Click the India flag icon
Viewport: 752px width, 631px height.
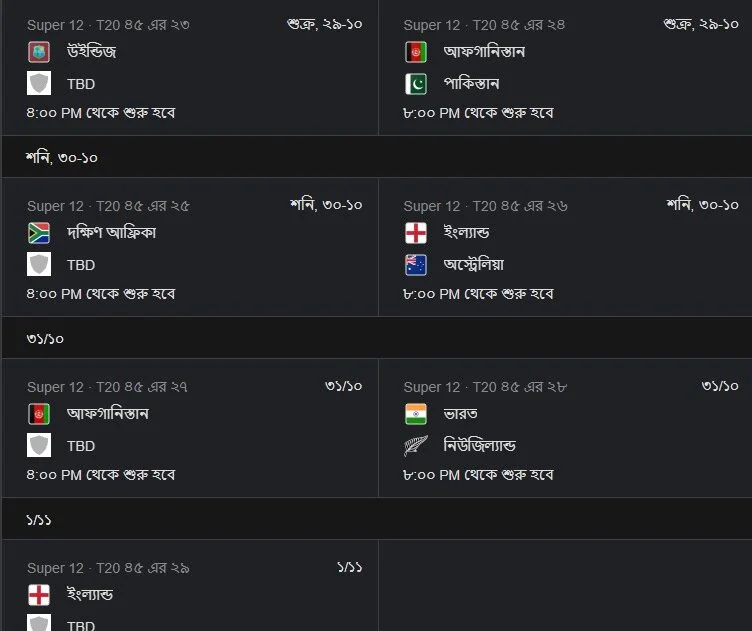[415, 414]
